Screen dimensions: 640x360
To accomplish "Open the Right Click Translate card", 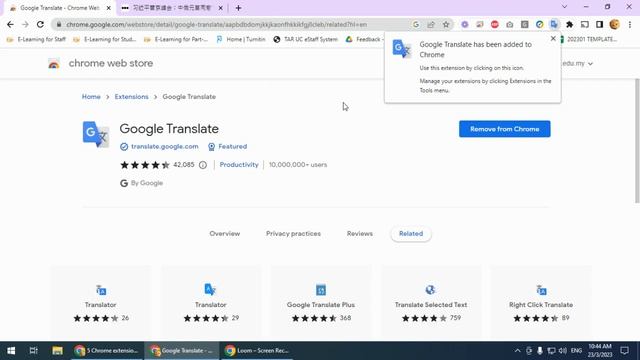I will point(541,303).
